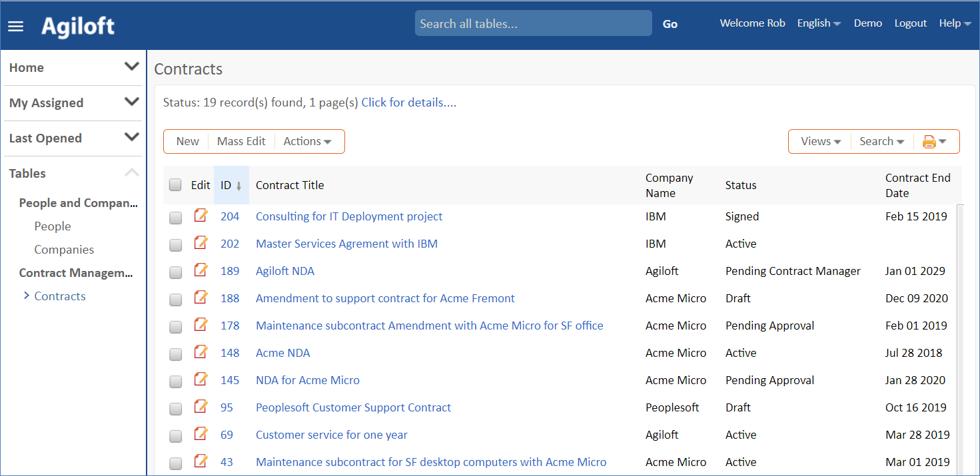Viewport: 980px width, 476px height.
Task: Click the orange printer icon
Action: click(x=929, y=141)
